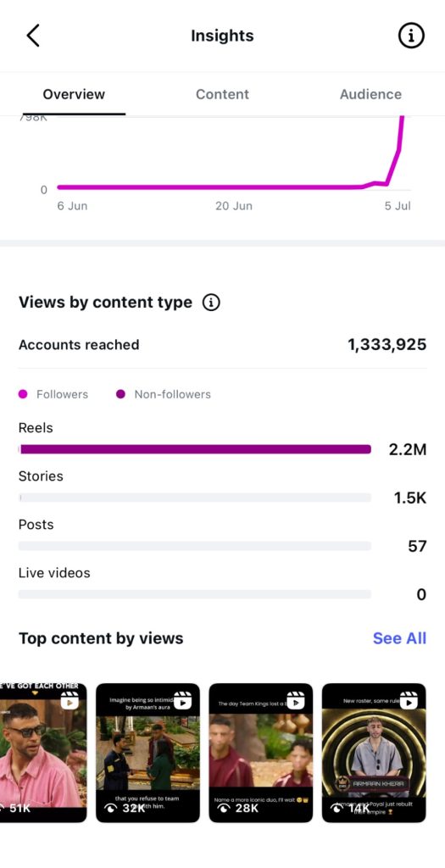Switch to the Overview tab
The image size is (445, 868).
[x=74, y=94]
